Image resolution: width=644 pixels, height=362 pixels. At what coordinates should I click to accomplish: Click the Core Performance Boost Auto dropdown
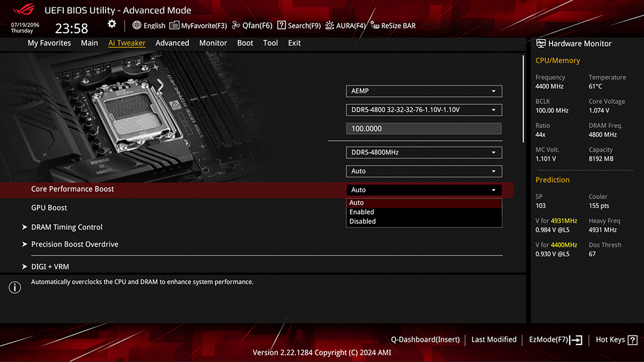click(x=424, y=190)
